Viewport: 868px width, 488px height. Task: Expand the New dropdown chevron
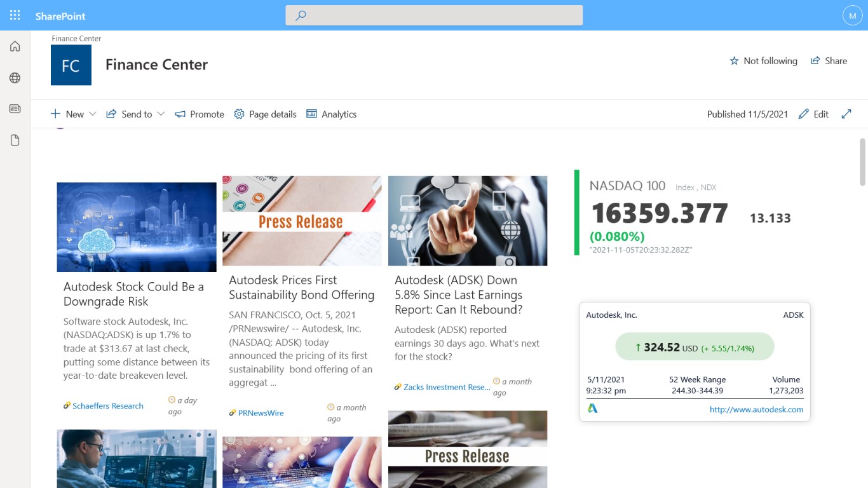[93, 114]
